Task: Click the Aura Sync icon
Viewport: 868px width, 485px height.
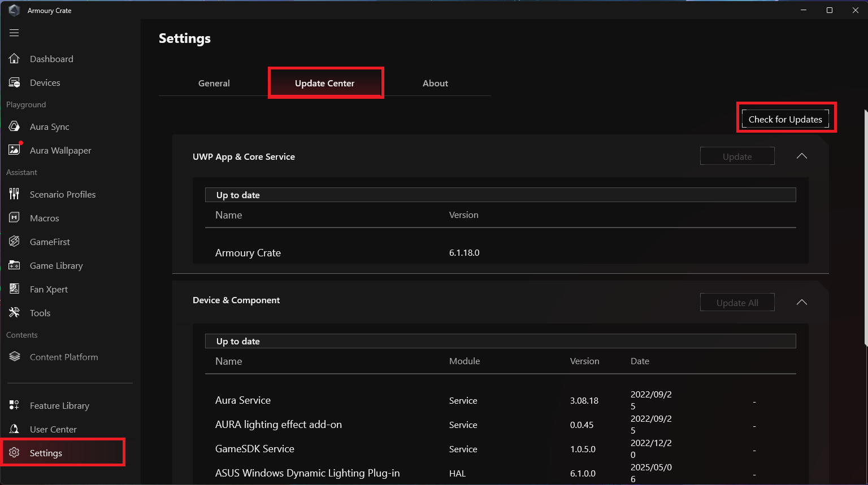Action: click(x=14, y=126)
